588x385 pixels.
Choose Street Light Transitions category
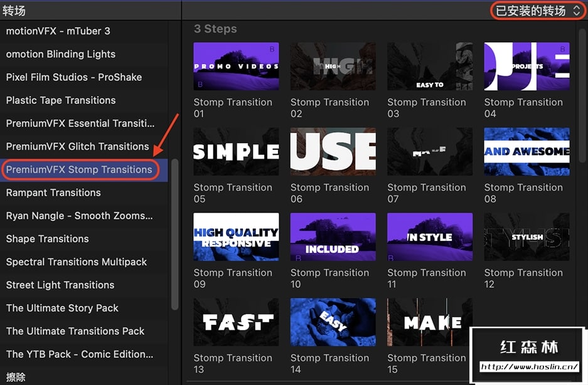[84, 285]
